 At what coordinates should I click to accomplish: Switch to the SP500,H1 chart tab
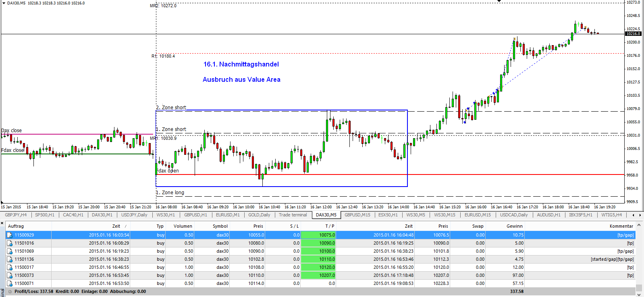45,215
